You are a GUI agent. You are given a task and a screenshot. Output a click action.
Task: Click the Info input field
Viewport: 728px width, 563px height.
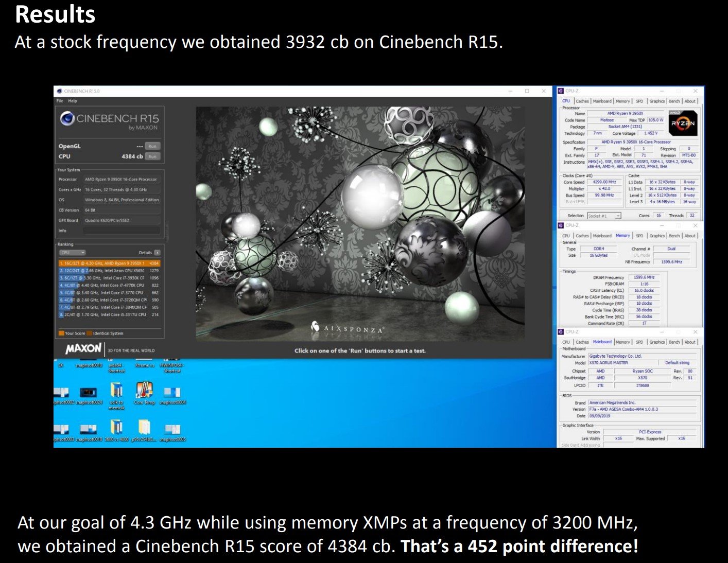(x=122, y=231)
